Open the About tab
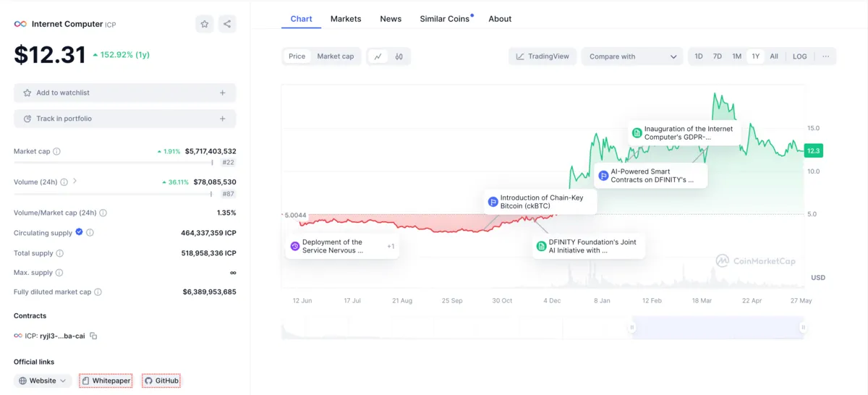The width and height of the screenshot is (868, 395). click(x=500, y=19)
